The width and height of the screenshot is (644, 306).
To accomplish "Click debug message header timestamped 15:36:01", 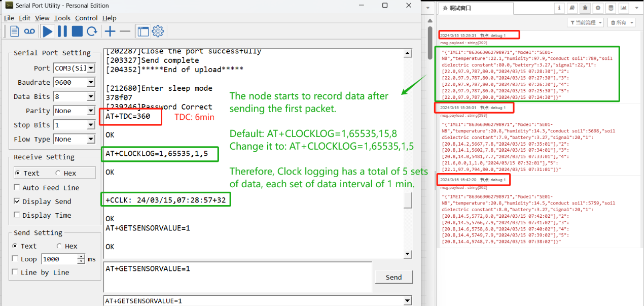I will (474, 108).
